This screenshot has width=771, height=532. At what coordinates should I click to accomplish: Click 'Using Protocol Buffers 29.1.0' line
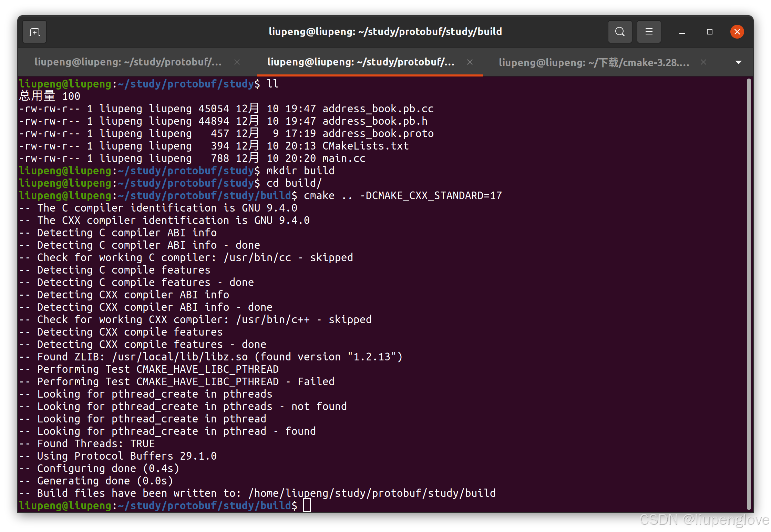tap(118, 456)
